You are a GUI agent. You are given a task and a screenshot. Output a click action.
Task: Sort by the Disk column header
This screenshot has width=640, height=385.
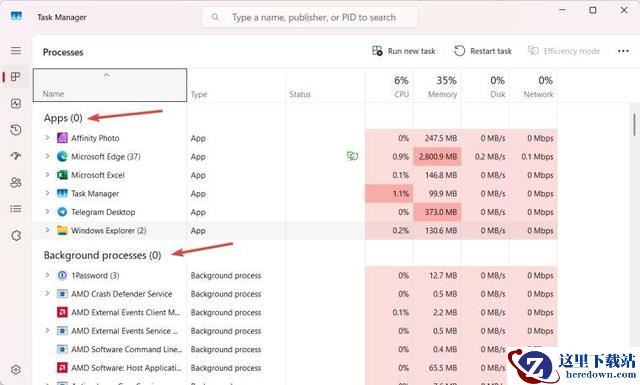[485, 86]
